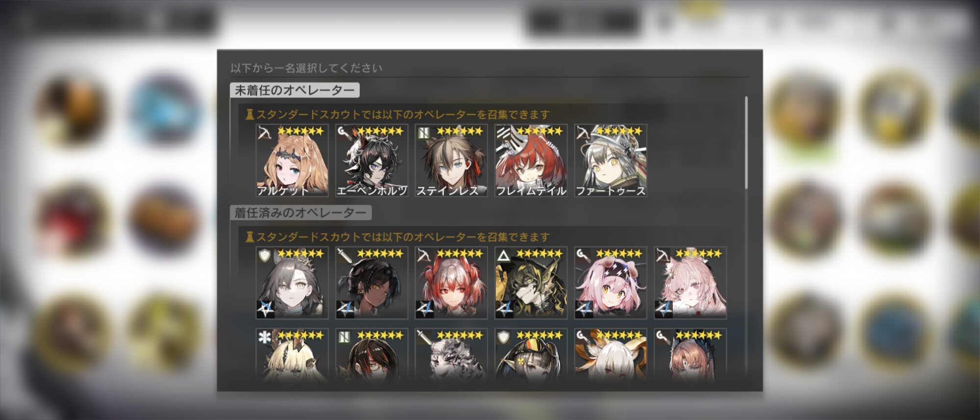Open 着任済みのオペレーター section header

[x=300, y=213]
